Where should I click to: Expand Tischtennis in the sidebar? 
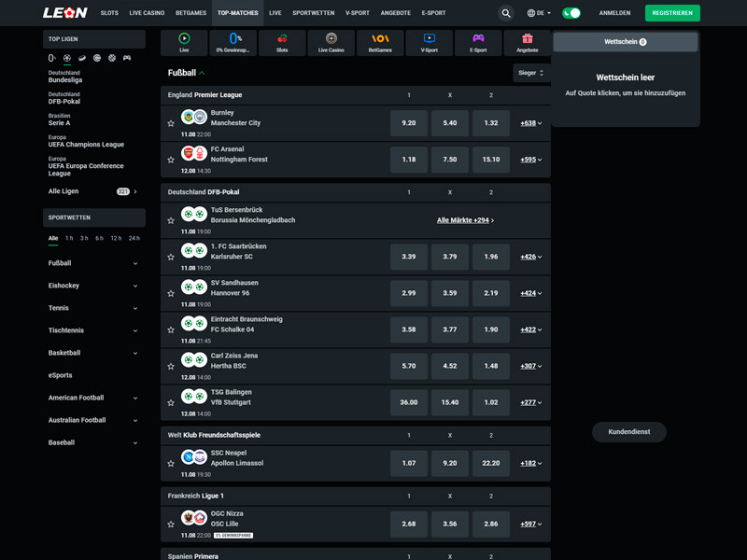coord(93,330)
